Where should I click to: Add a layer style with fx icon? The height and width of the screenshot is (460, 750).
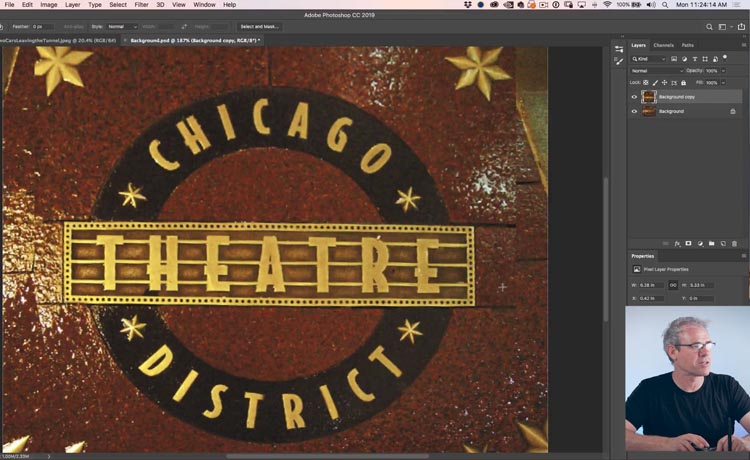[677, 243]
